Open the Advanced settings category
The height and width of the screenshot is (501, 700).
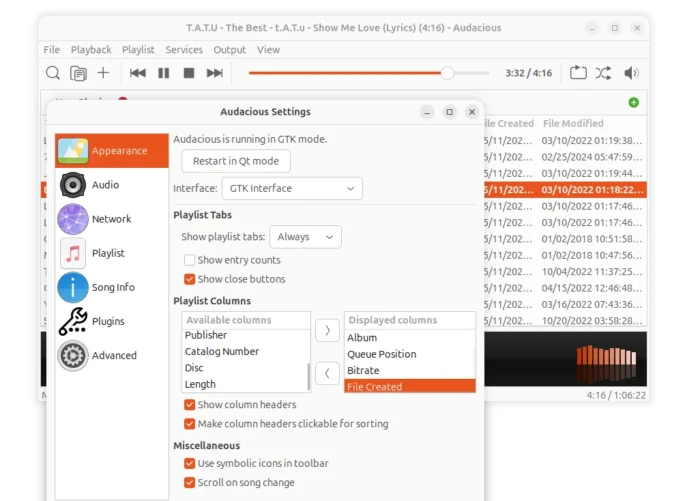[112, 355]
